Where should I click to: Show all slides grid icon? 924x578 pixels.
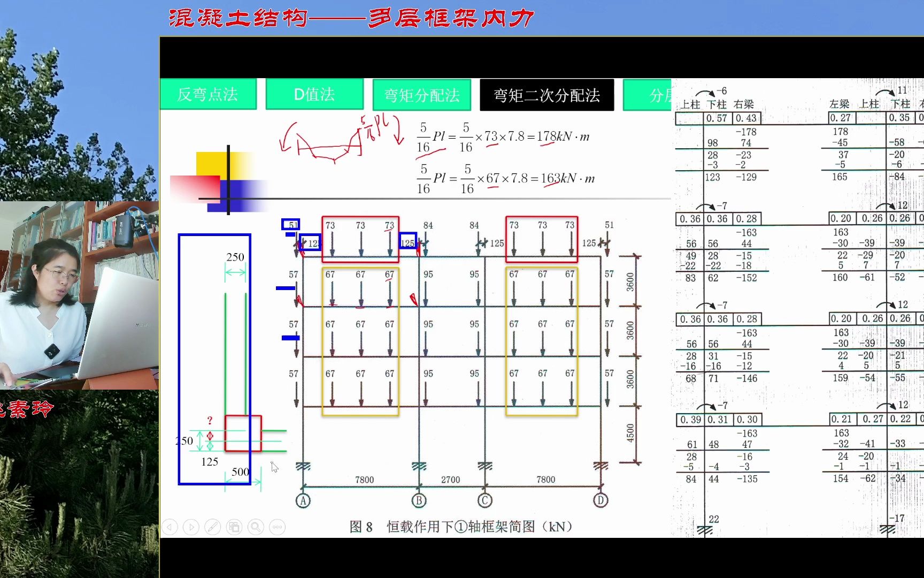(234, 527)
